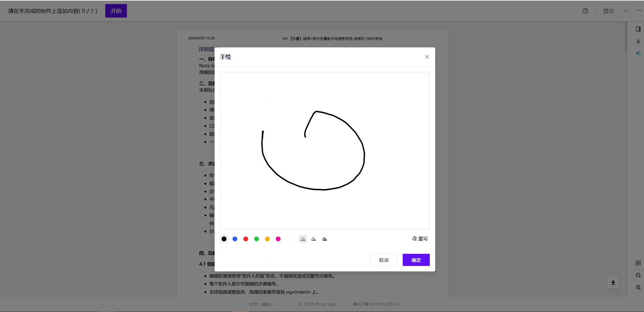Select the red pen color swatch
The height and width of the screenshot is (312, 644).
(x=246, y=239)
